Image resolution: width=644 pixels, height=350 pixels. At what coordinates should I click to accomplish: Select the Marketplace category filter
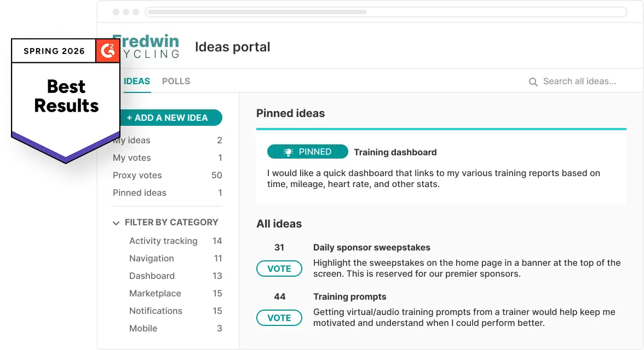click(155, 294)
